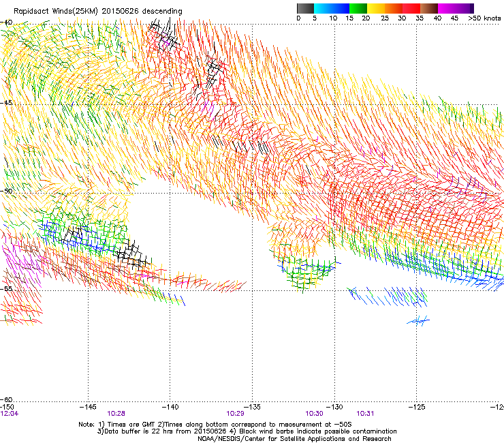Click the 'Data buffer is 22 hrs' note line
Image resolution: width=504 pixels, height=443 pixels.
coord(247,431)
